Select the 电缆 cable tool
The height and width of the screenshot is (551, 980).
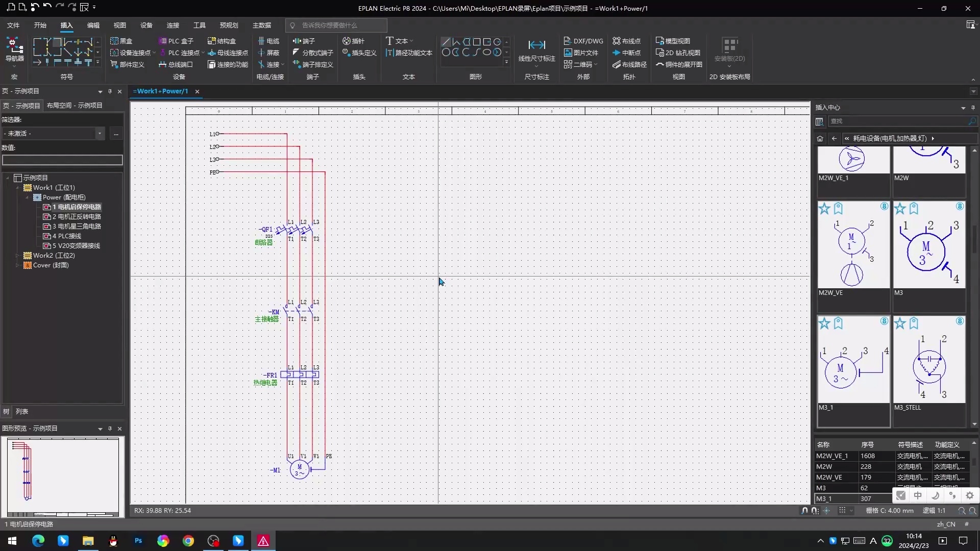[269, 41]
